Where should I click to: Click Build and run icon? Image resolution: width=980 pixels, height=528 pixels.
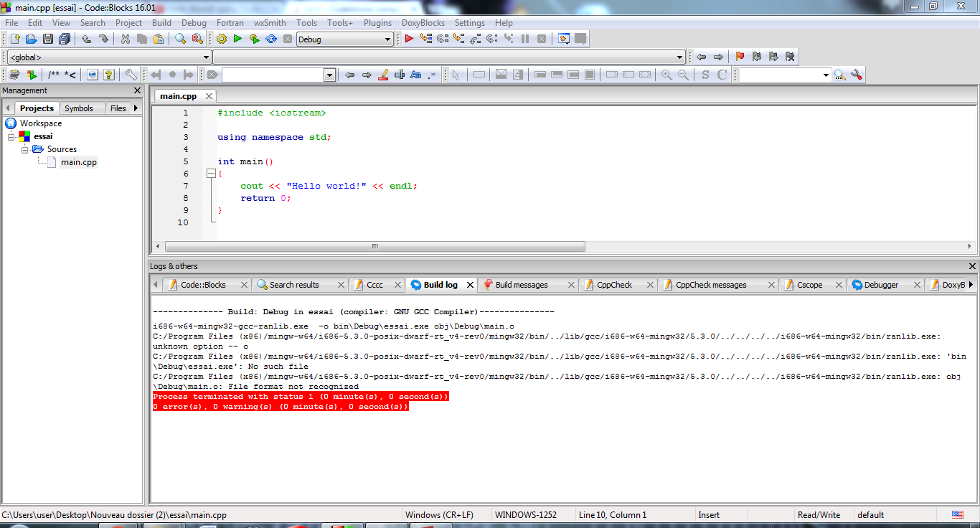pyautogui.click(x=254, y=39)
